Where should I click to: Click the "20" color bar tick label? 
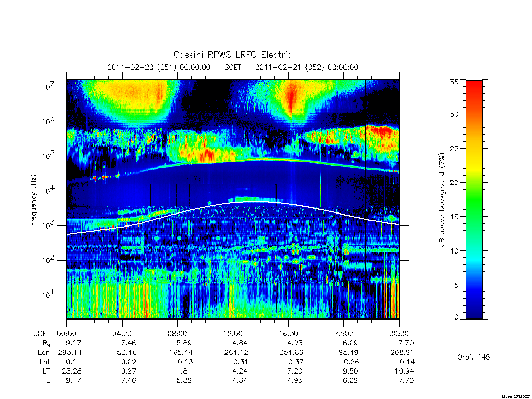(454, 182)
